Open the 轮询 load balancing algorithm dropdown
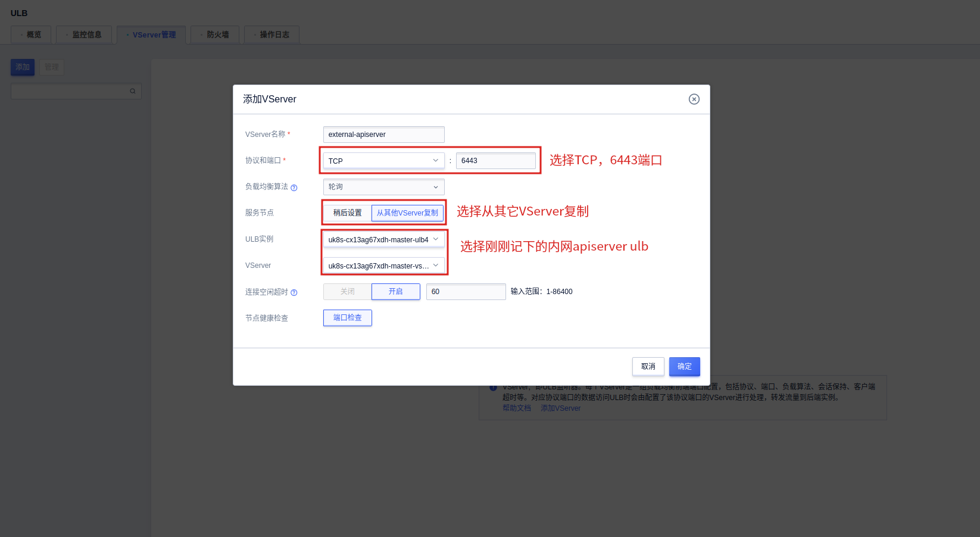Screen dimensions: 980x537 pyautogui.click(x=383, y=186)
